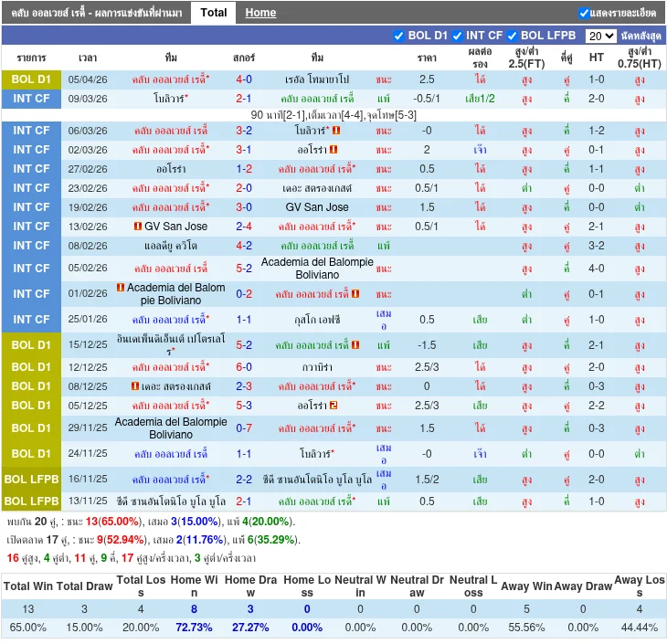667x644 pixels.
Task: Select the Total tab
Action: (x=214, y=13)
